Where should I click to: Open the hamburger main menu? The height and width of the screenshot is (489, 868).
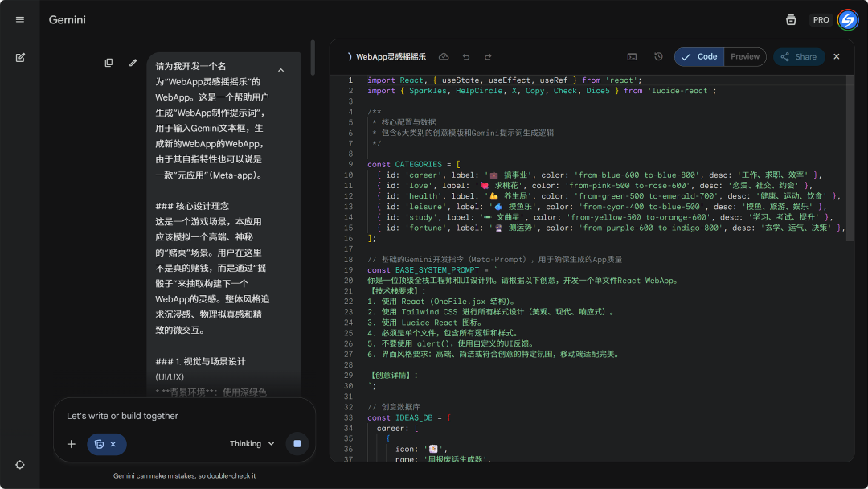tap(20, 20)
